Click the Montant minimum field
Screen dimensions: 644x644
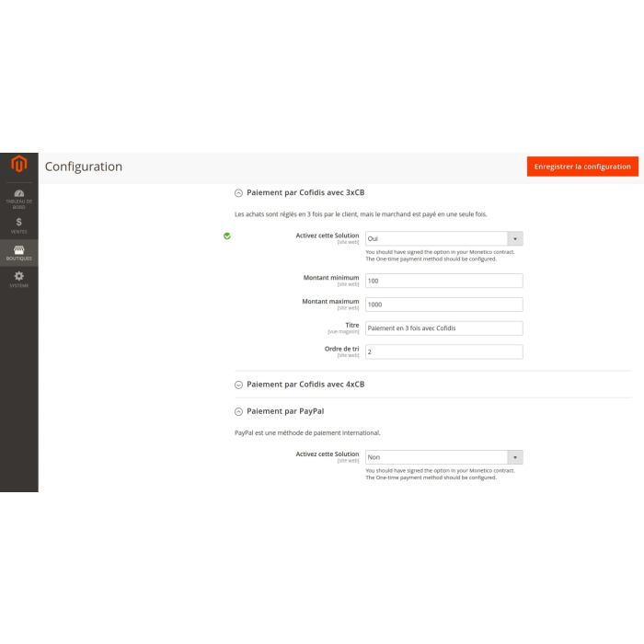444,281
